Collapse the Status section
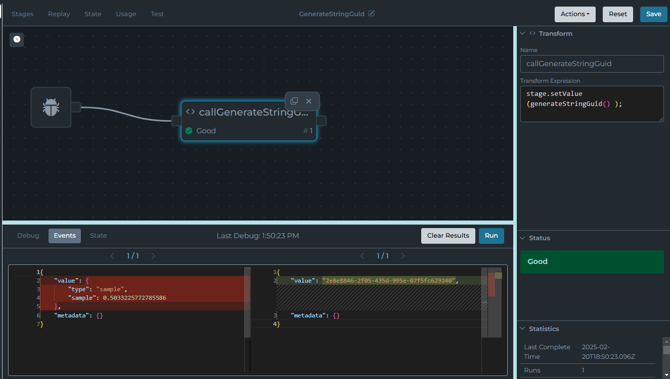This screenshot has height=379, width=670. pyautogui.click(x=523, y=238)
